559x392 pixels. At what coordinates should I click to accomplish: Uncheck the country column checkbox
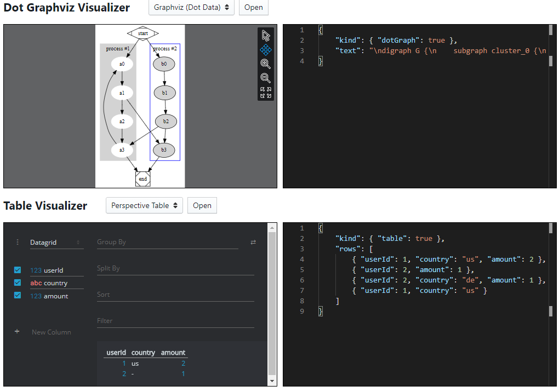click(x=18, y=283)
